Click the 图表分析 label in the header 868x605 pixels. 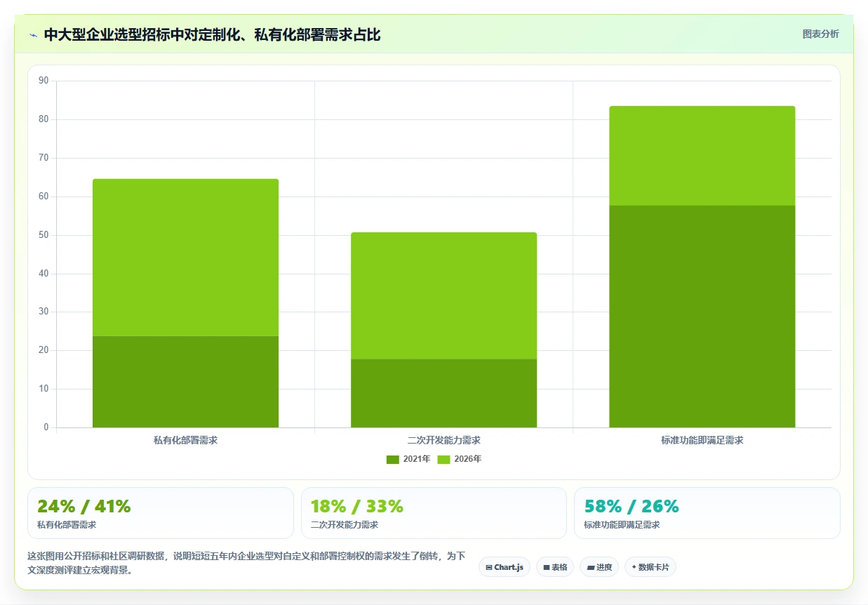pos(820,34)
